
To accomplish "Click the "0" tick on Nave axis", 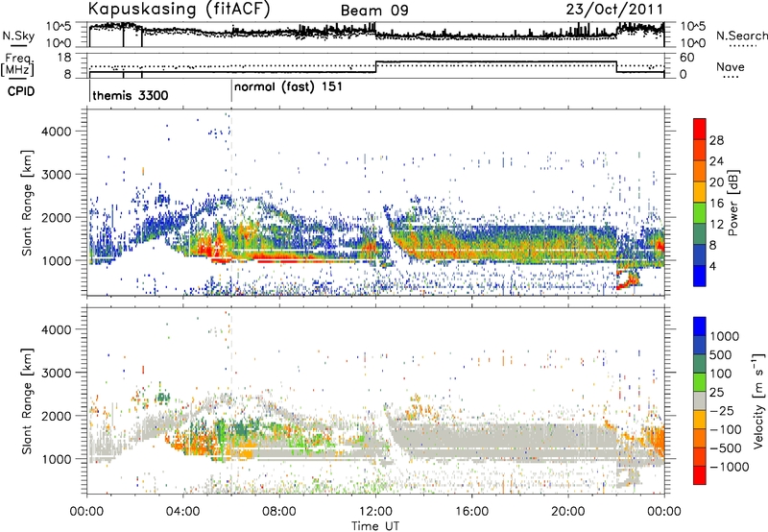I will [x=684, y=74].
